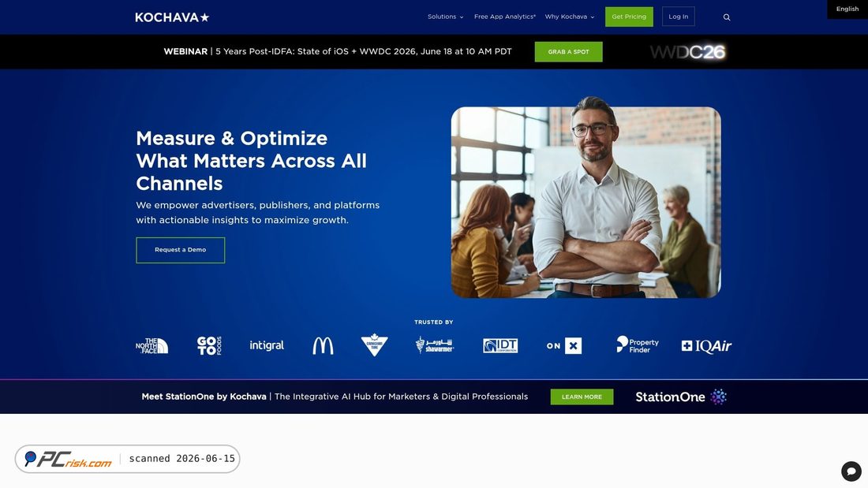Click the 'TRUSTED BY' label

[x=433, y=322]
